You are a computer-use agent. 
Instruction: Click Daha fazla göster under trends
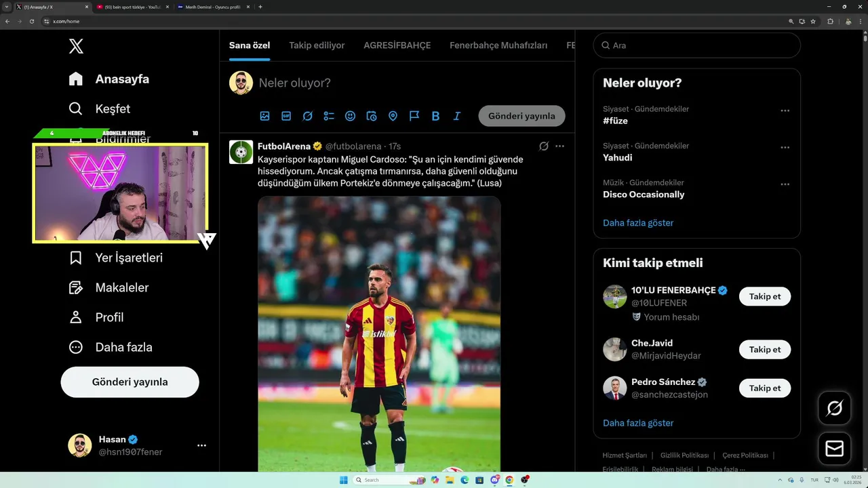(638, 222)
